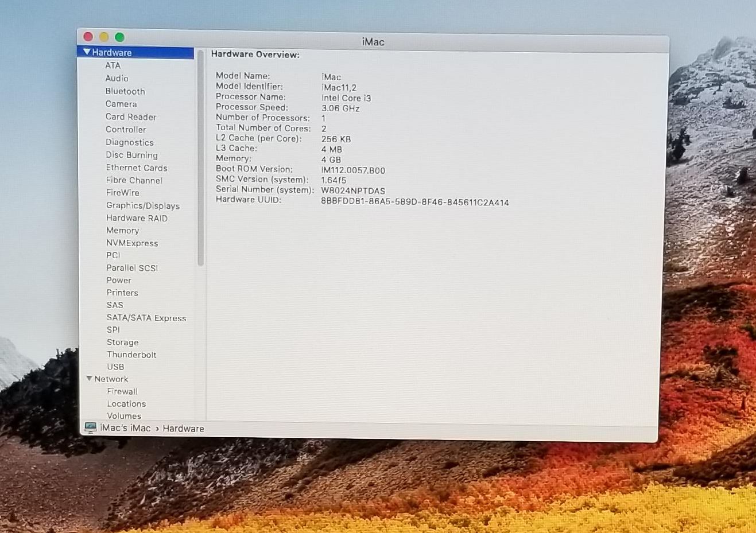
Task: Click iMac's iMac in path bar
Action: tap(125, 428)
